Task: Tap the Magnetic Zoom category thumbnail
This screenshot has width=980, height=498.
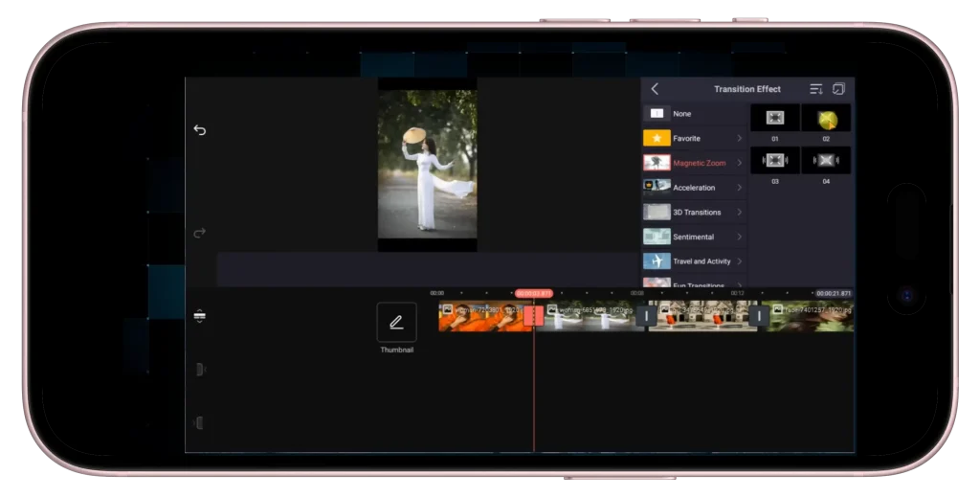Action: [x=657, y=163]
